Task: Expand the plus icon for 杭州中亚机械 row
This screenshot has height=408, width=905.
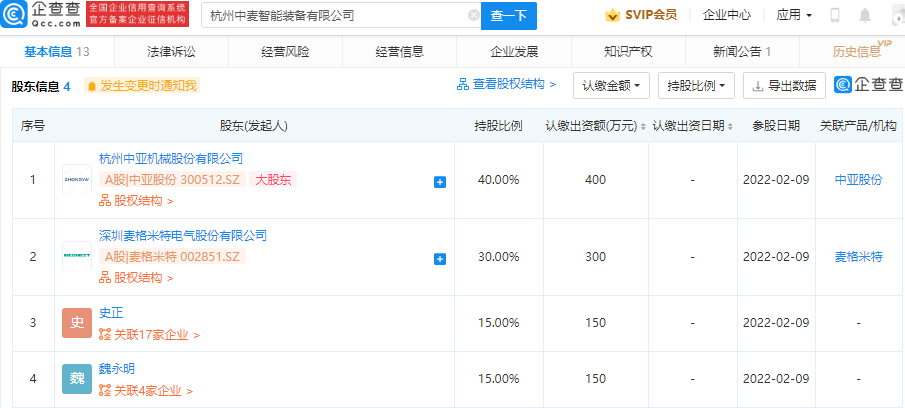Action: (x=439, y=182)
